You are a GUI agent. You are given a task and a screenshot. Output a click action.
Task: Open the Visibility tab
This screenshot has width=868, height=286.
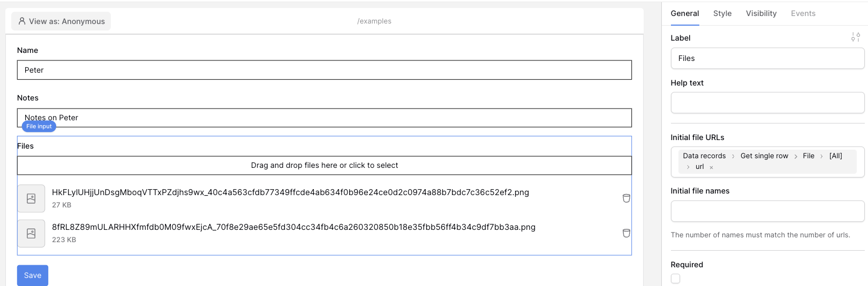(761, 13)
